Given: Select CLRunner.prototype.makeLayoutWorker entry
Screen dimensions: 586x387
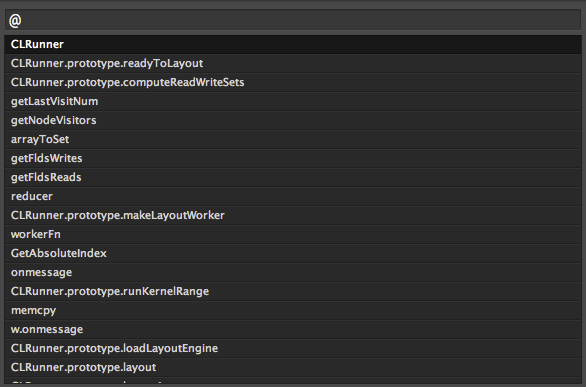Looking at the screenshot, I should pos(293,216).
